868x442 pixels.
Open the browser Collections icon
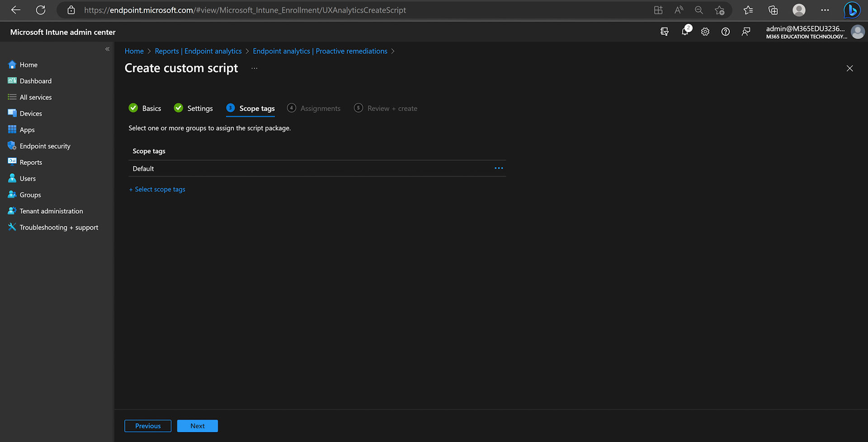click(x=773, y=10)
